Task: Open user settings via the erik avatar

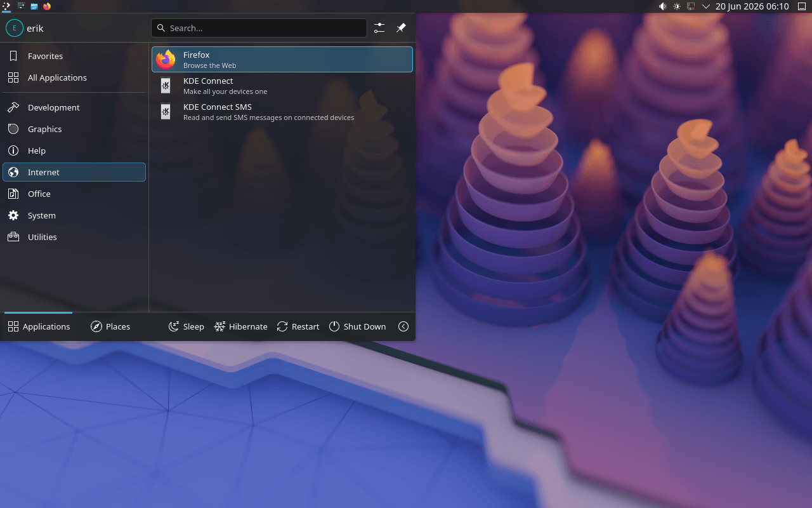Action: pyautogui.click(x=15, y=28)
